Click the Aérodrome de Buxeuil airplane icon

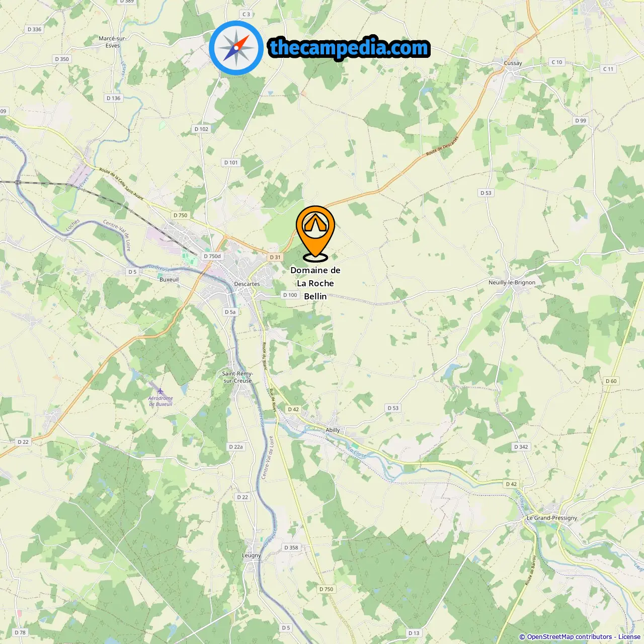(160, 390)
